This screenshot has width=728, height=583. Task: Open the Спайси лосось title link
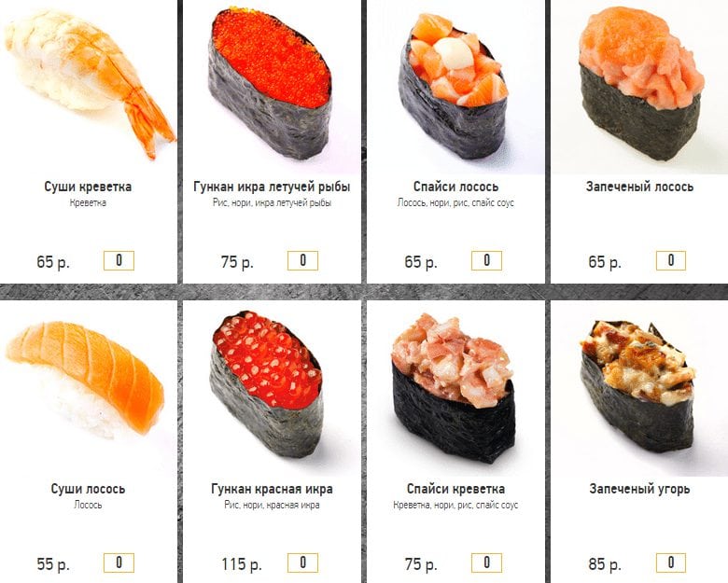(x=455, y=187)
